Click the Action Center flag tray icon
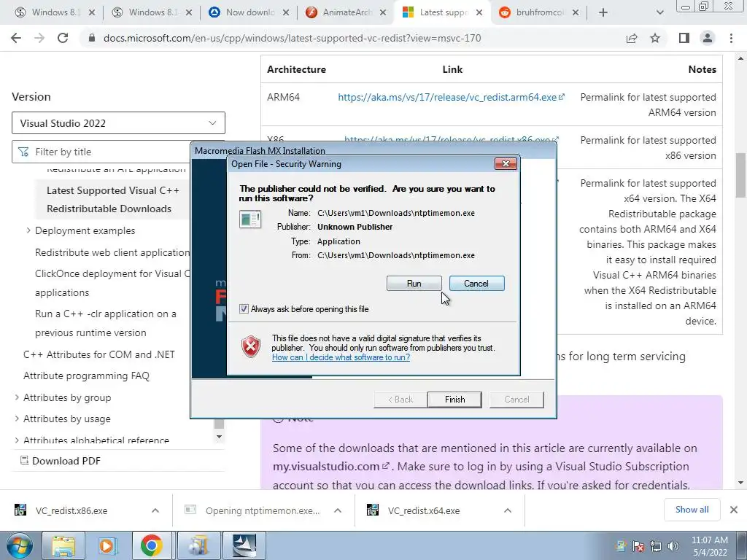747x560 pixels. [638, 546]
